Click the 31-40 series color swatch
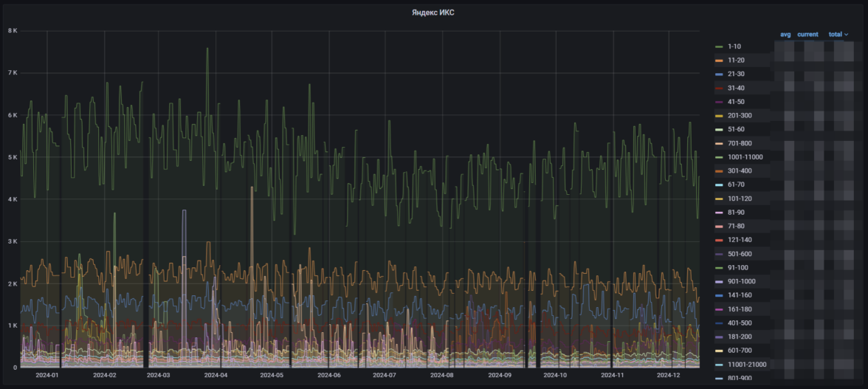Viewport: 868px width, 389px height. point(719,88)
